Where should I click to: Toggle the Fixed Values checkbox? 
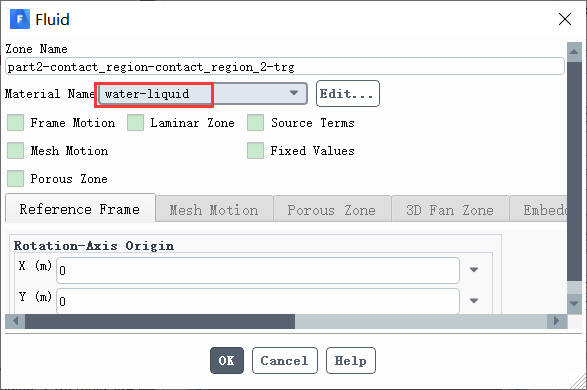pyautogui.click(x=255, y=150)
